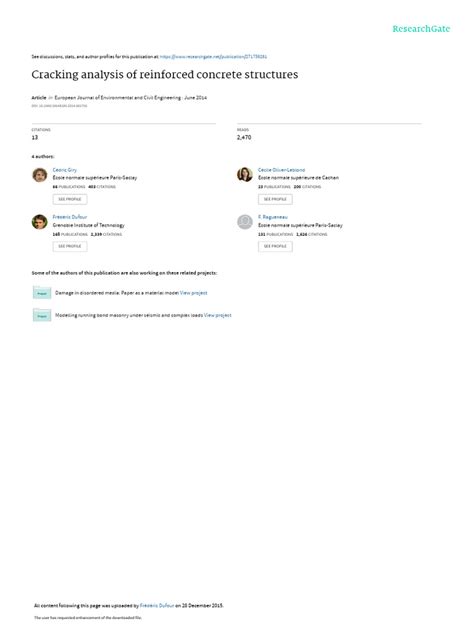The width and height of the screenshot is (474, 632).
Task: Open Frederic Dufour author name link
Action: click(70, 217)
